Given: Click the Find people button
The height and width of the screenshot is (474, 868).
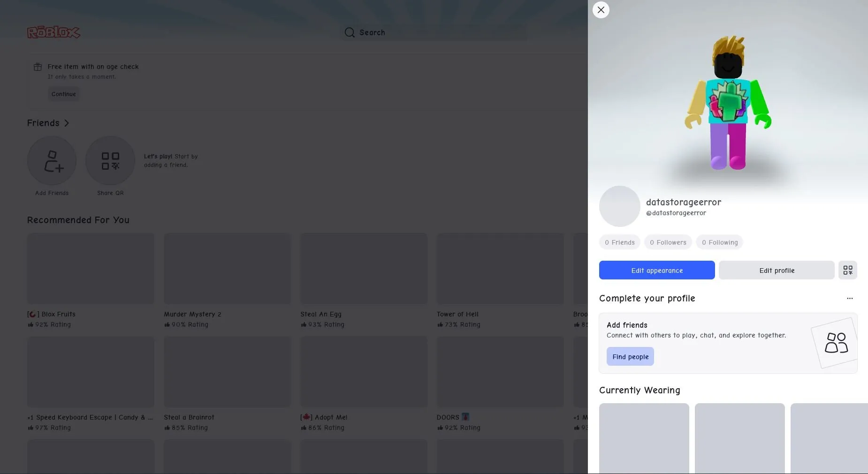Looking at the screenshot, I should click(630, 356).
